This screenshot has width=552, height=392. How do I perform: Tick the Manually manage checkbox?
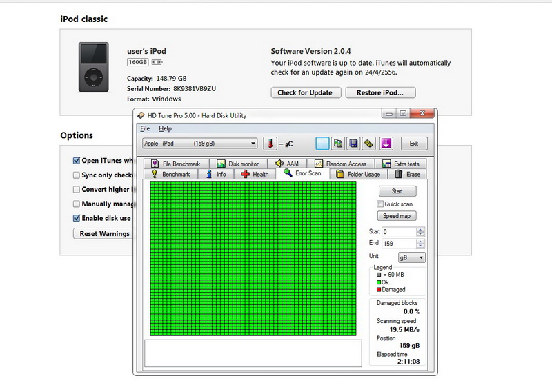point(77,204)
